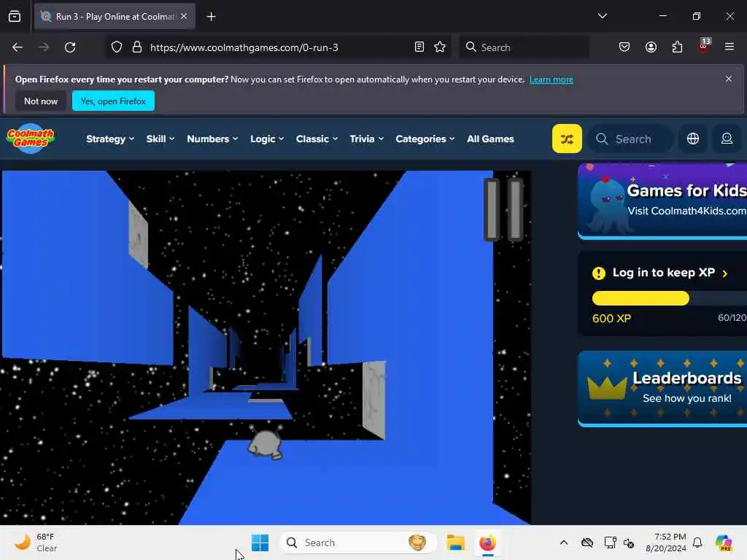Click the 600 XP label
Image resolution: width=747 pixels, height=560 pixels.
612,319
